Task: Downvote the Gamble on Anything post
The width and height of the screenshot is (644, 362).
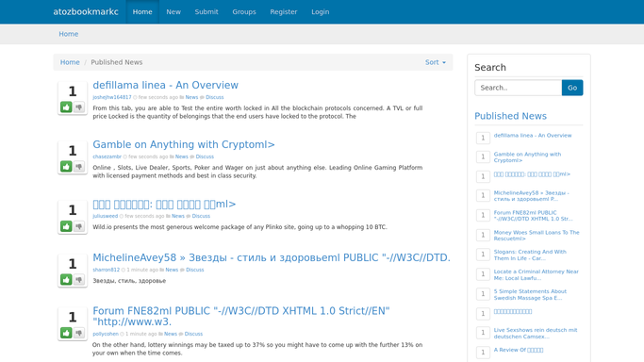Action: (79, 166)
